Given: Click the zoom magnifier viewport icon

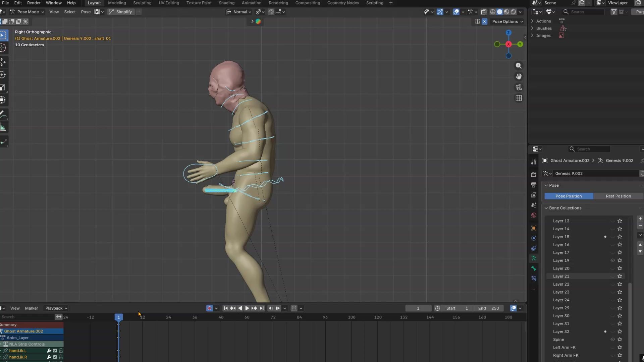Looking at the screenshot, I should 519,66.
